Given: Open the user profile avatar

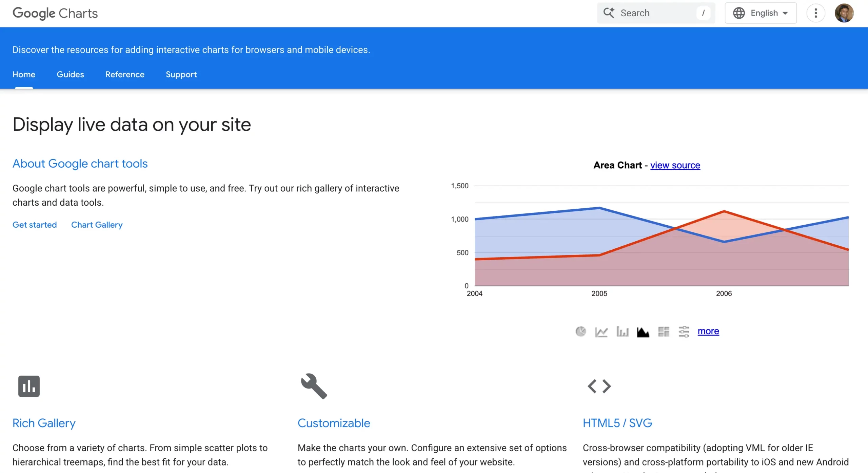Looking at the screenshot, I should pyautogui.click(x=844, y=13).
